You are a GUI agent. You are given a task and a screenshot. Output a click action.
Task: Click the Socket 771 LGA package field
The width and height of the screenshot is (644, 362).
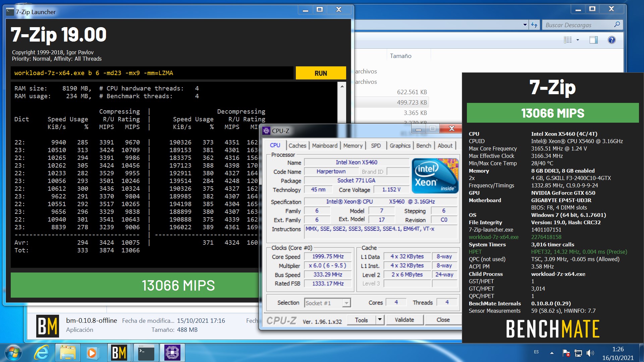point(356,180)
